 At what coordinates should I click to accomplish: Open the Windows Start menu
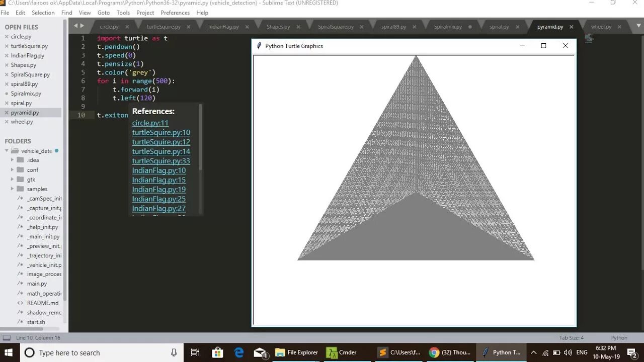9,352
